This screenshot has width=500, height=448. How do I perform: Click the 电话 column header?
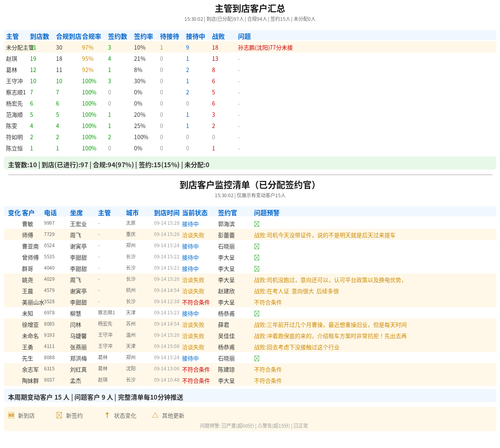click(x=50, y=213)
